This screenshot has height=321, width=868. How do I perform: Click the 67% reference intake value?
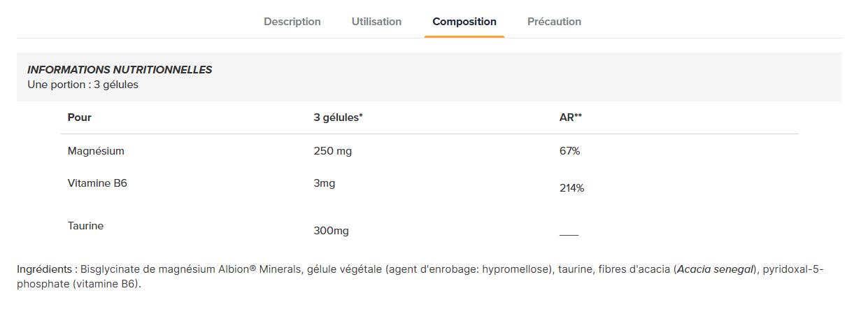[x=570, y=151]
